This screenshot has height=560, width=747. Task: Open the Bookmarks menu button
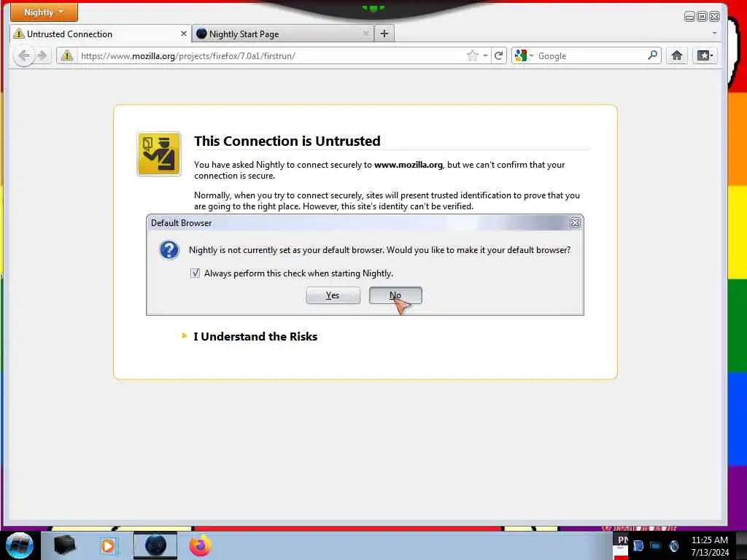(x=705, y=55)
